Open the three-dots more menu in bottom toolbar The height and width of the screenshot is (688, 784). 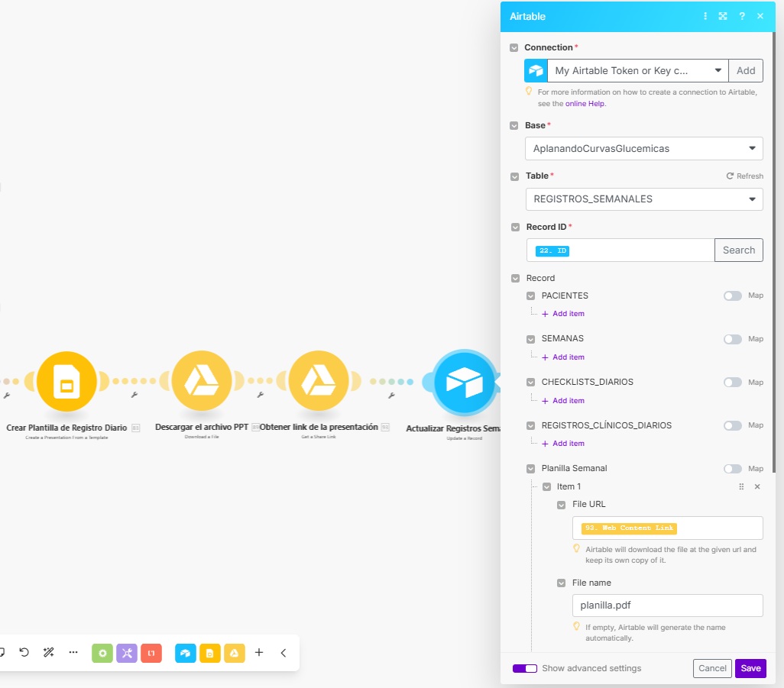coord(73,652)
